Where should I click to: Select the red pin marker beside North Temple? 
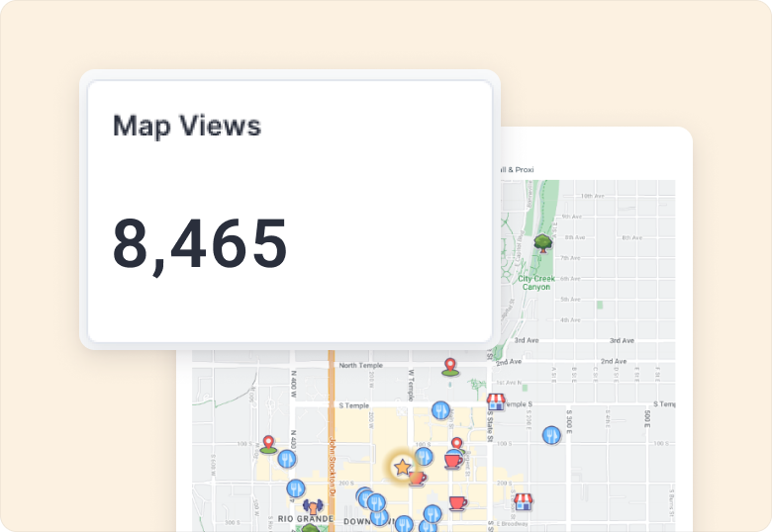tap(450, 367)
